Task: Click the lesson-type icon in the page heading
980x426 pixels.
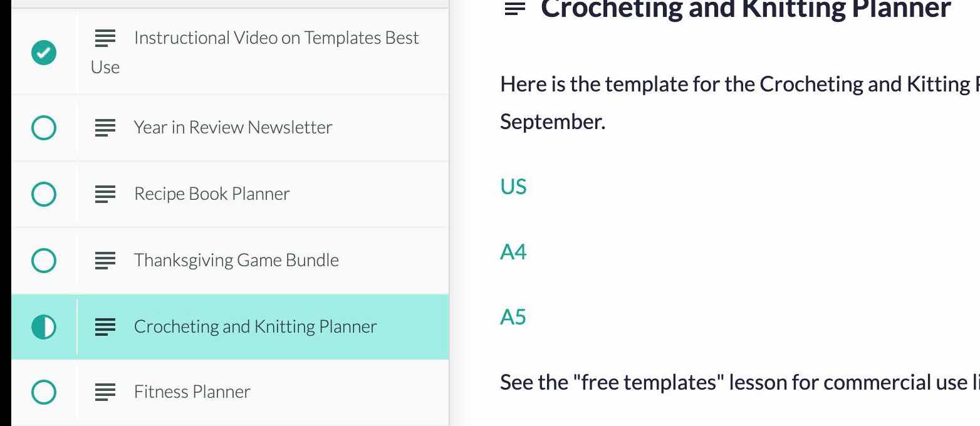Action: [x=515, y=9]
